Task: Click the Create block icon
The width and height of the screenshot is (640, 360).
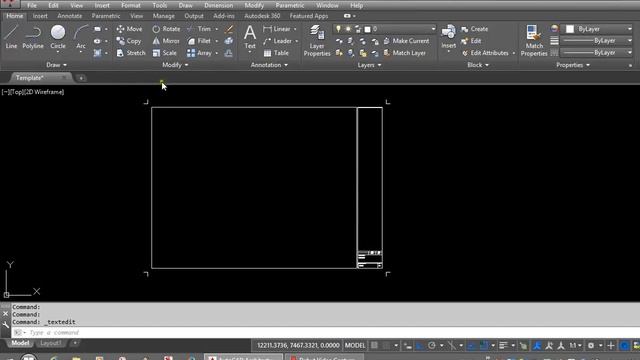Action: tap(474, 29)
